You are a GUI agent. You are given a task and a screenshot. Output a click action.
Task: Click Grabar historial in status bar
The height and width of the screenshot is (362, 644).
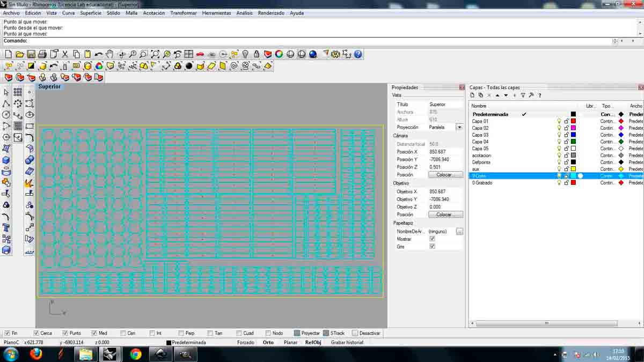tap(347, 342)
